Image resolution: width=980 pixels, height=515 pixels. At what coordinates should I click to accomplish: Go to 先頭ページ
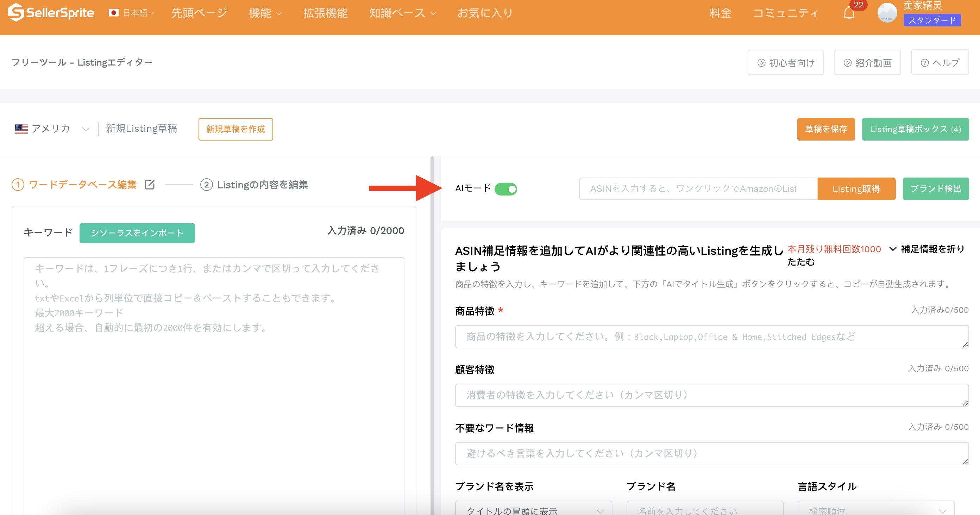click(199, 13)
